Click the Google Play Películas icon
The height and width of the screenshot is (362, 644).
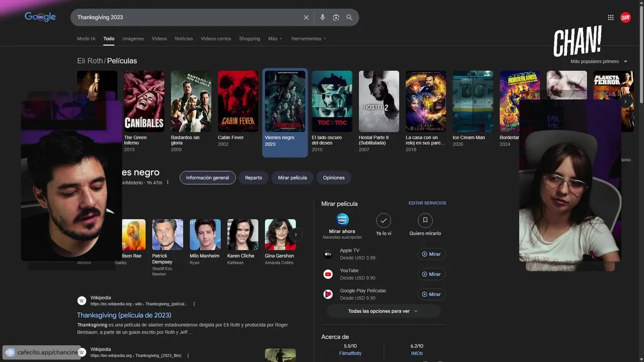click(x=328, y=295)
